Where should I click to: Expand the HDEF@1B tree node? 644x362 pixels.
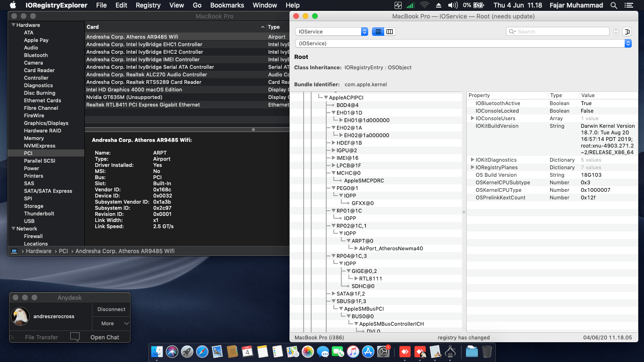pos(333,143)
